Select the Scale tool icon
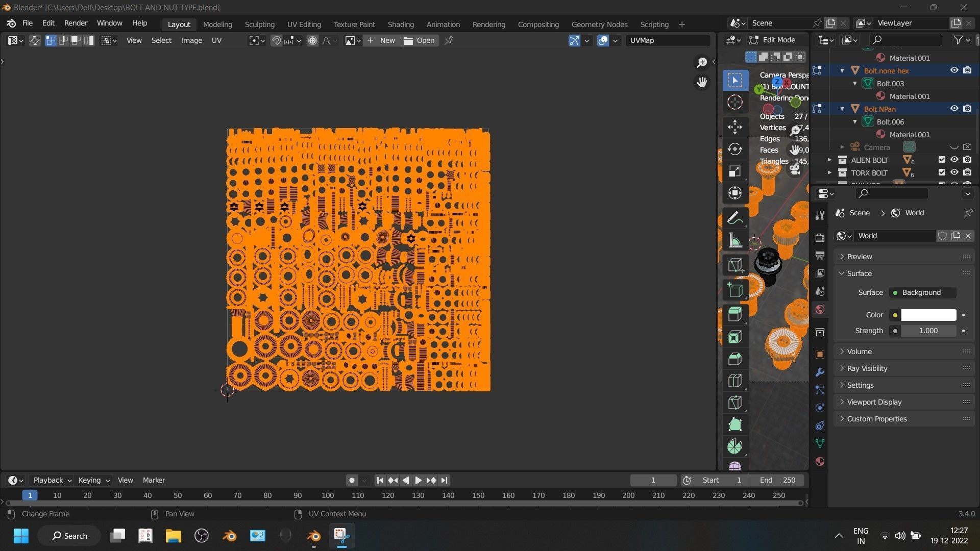Screen dimensions: 980x551 (735, 171)
